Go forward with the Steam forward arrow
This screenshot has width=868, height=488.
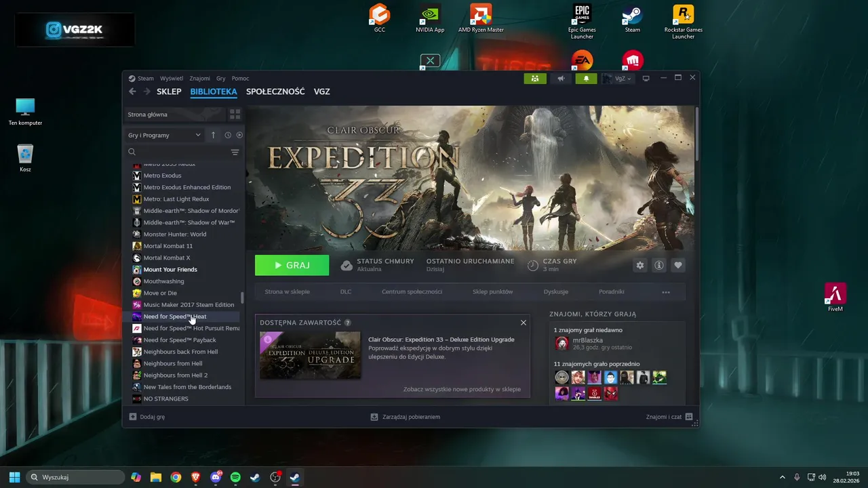click(146, 91)
